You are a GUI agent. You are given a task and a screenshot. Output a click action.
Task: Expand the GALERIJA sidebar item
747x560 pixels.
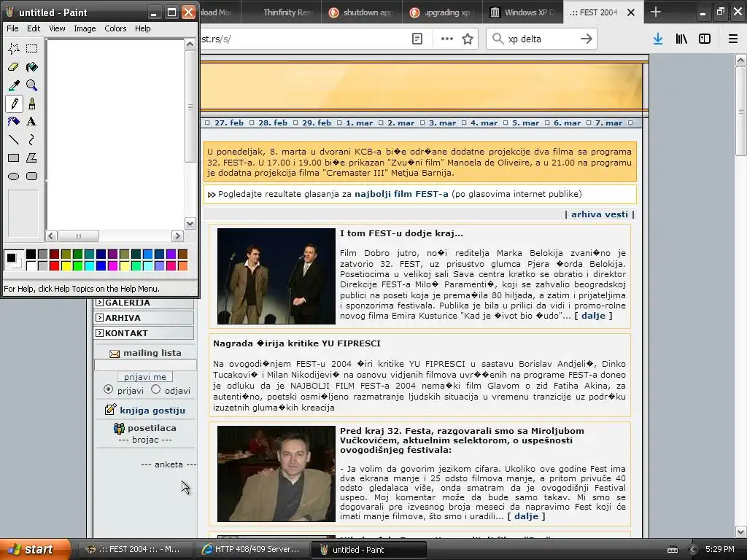(x=144, y=303)
